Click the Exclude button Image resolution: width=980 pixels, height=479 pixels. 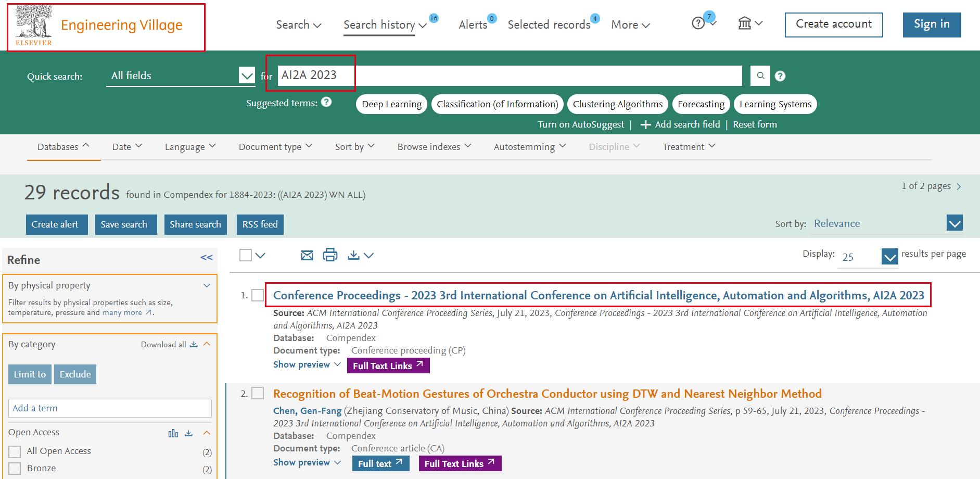[75, 374]
